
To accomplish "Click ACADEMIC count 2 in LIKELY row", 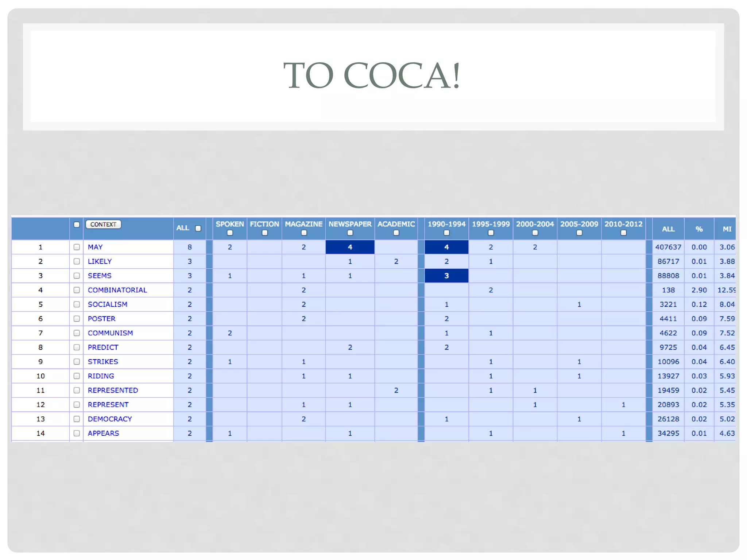I will click(x=396, y=261).
